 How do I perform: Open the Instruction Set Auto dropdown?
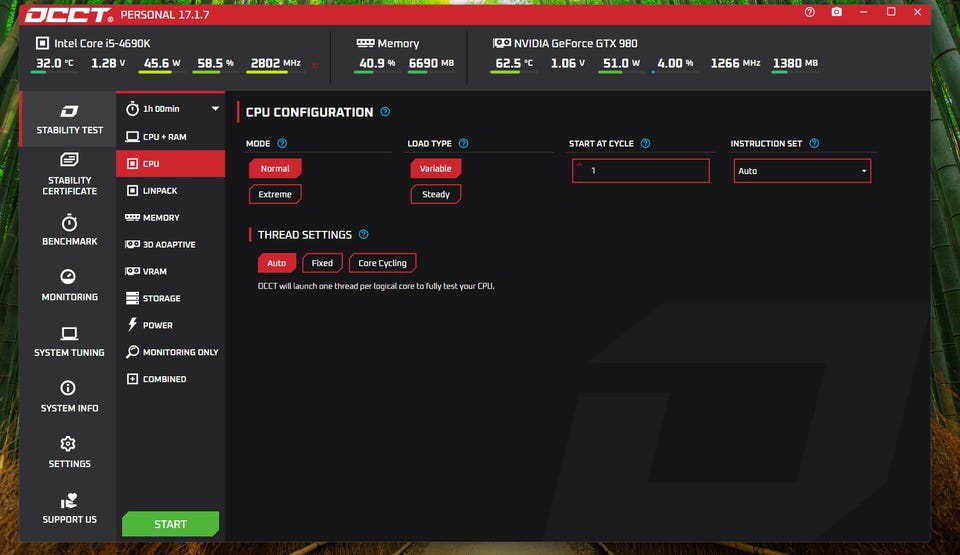[x=802, y=171]
